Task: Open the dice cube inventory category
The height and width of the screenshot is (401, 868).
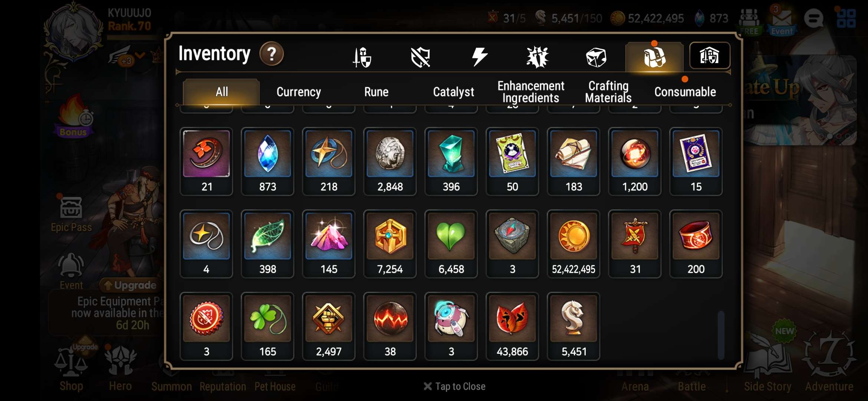Action: (596, 58)
